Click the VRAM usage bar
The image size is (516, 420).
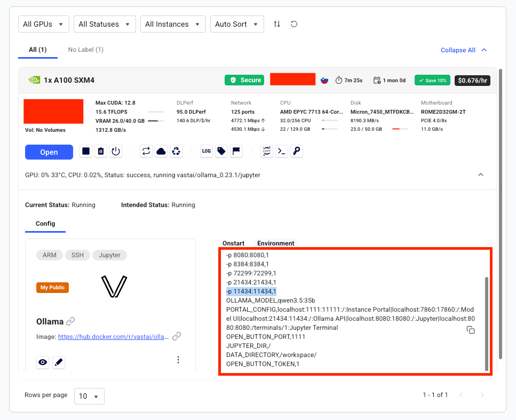(x=156, y=121)
